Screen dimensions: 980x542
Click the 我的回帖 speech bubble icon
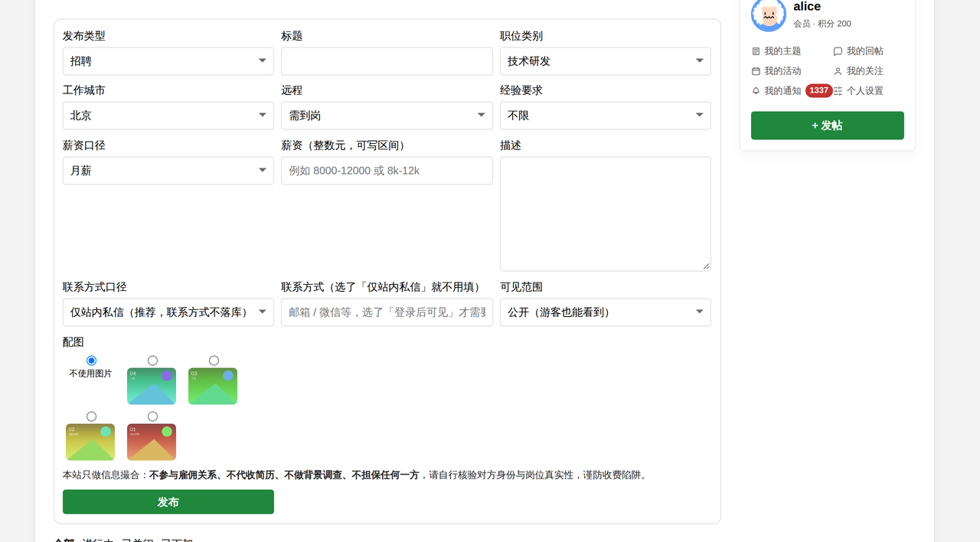point(838,51)
